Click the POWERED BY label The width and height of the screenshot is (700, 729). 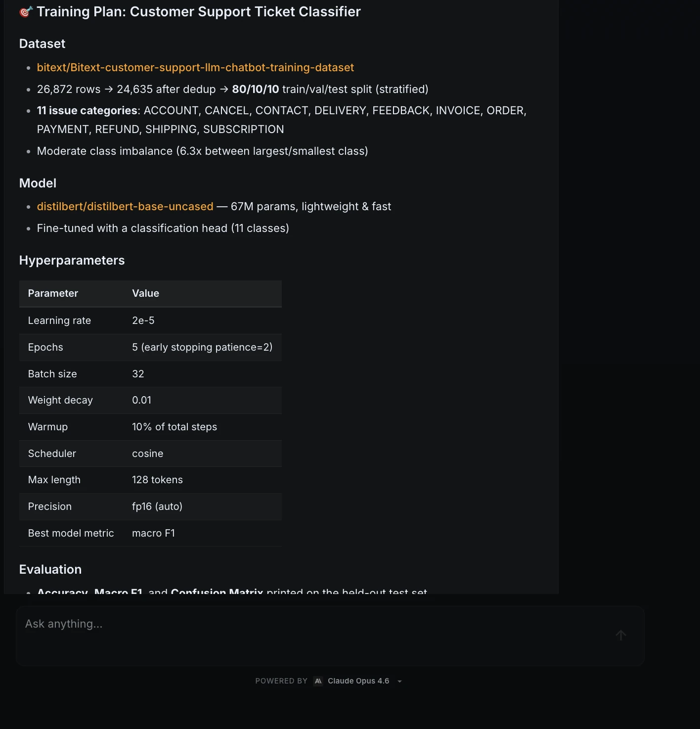point(281,681)
